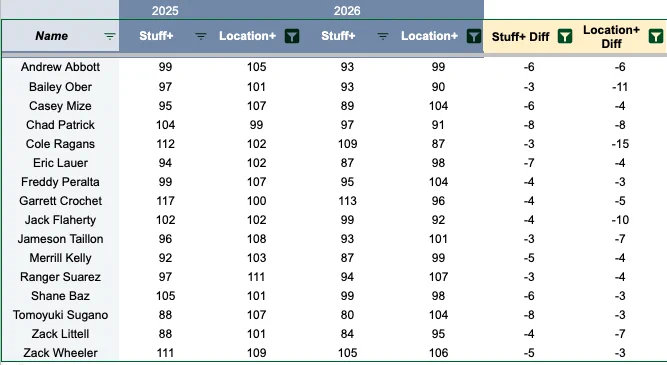Click the Name column header label

pyautogui.click(x=51, y=36)
